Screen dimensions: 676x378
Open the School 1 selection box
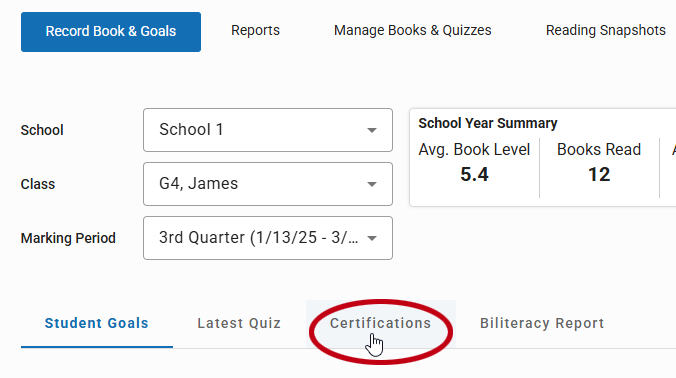268,130
